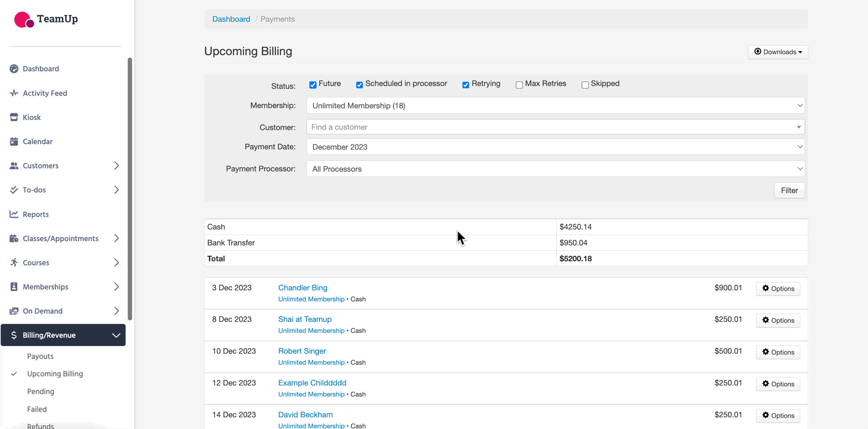
Task: Click the Find a customer field
Action: tap(551, 127)
